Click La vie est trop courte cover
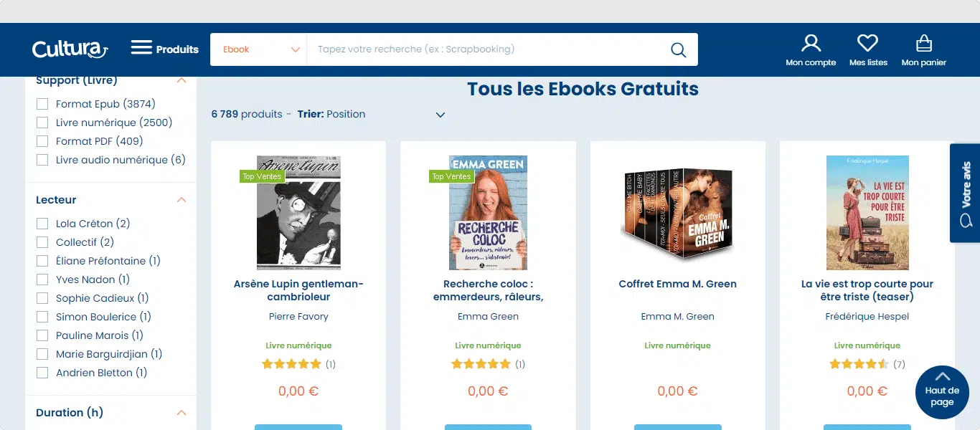The width and height of the screenshot is (980, 430). coord(867,213)
